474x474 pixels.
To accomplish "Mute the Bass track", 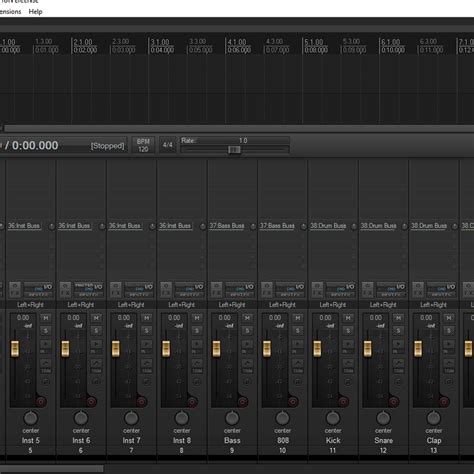I will pos(247,318).
